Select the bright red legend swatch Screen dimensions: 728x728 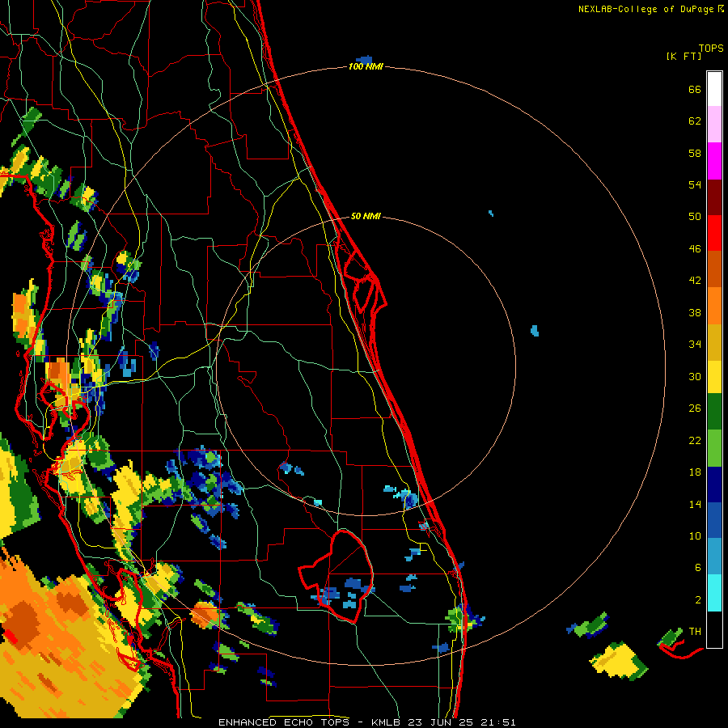714,234
